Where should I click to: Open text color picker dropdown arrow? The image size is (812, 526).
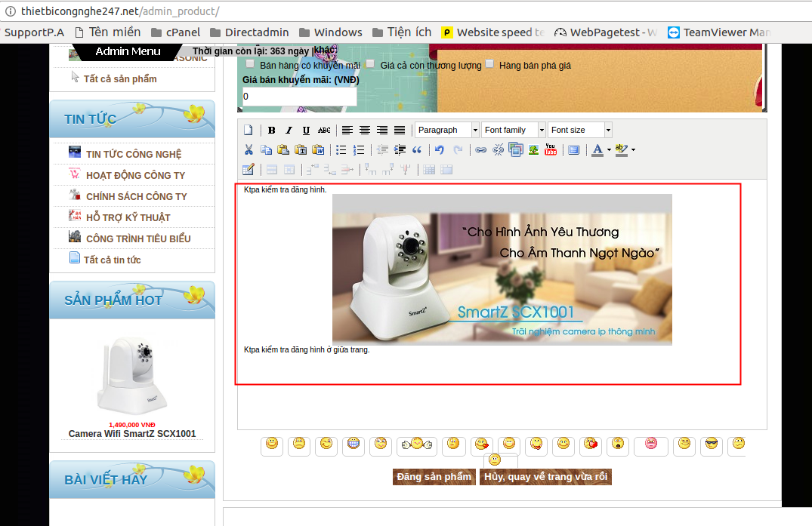609,150
